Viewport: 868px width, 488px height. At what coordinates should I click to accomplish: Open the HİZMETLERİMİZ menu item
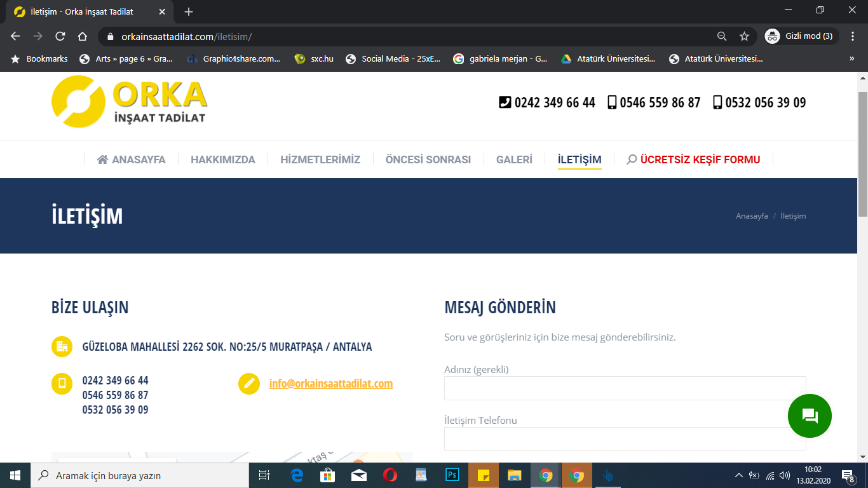[320, 159]
